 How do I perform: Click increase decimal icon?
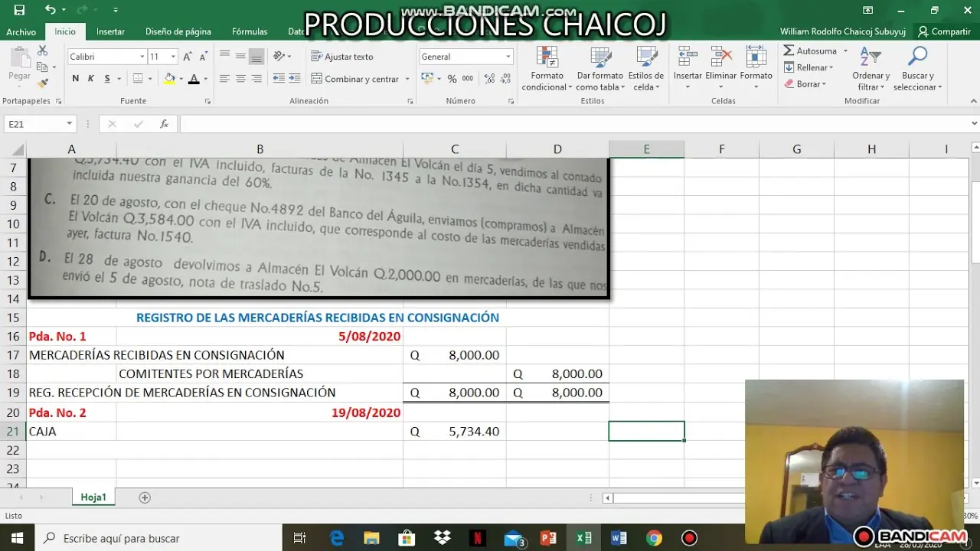click(x=488, y=79)
